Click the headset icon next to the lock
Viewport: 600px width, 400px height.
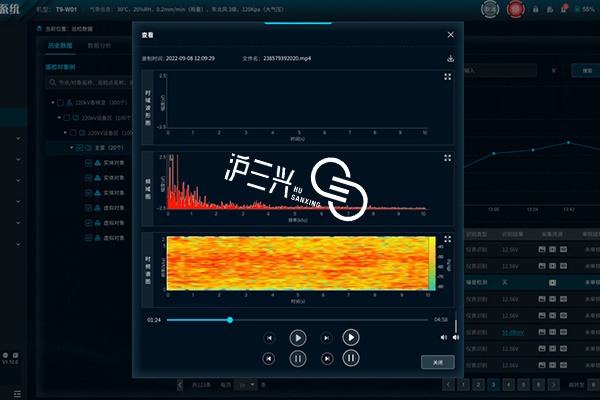click(x=550, y=10)
